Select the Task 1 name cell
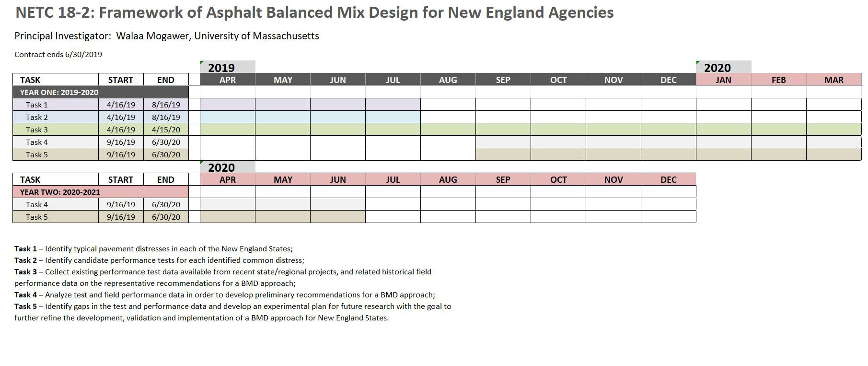Image resolution: width=868 pixels, height=366 pixels. click(x=56, y=105)
